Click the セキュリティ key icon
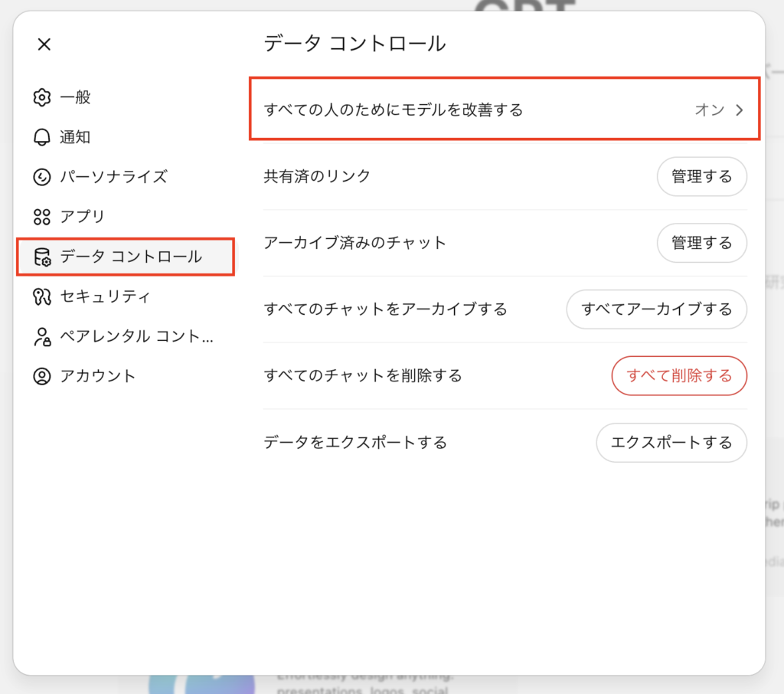The image size is (784, 694). (42, 296)
